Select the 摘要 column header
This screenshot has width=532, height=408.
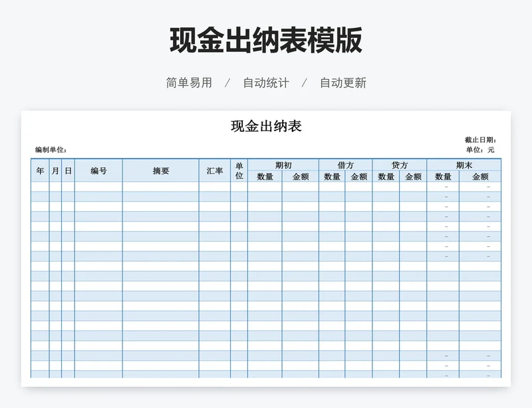pyautogui.click(x=161, y=170)
